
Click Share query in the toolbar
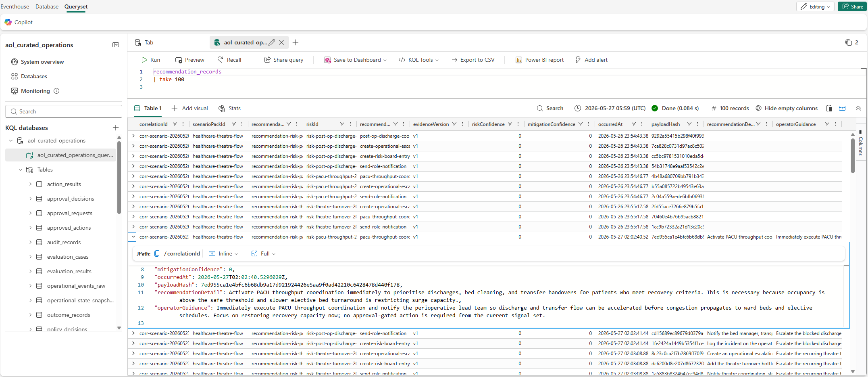point(284,60)
